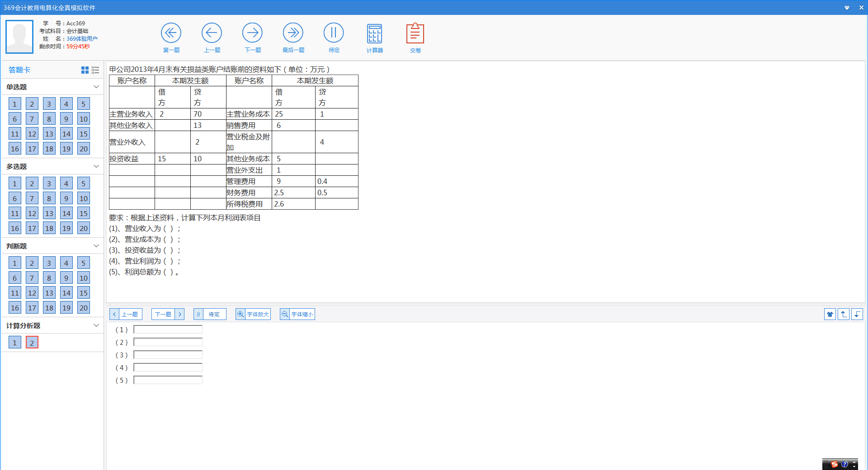Submit the exam with 交卷 icon

point(415,34)
